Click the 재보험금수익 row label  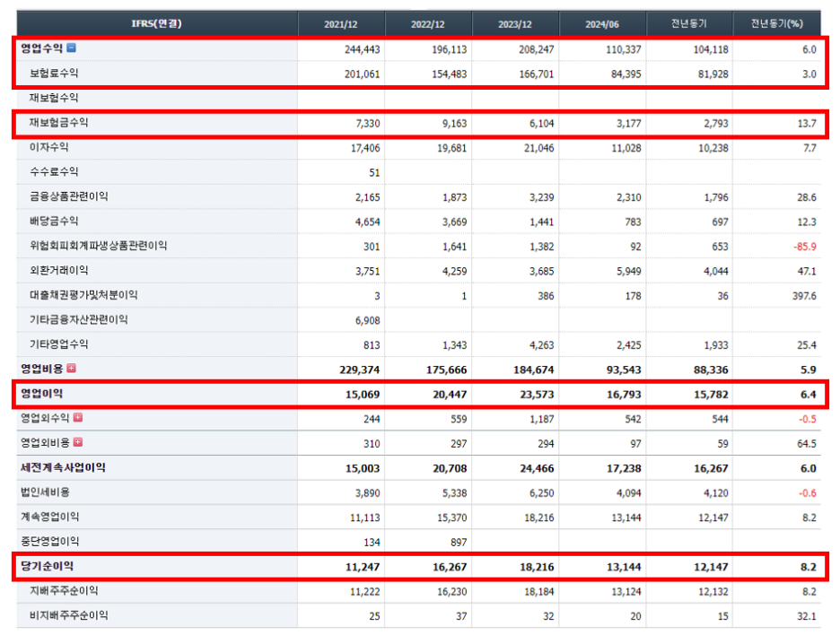(x=58, y=122)
